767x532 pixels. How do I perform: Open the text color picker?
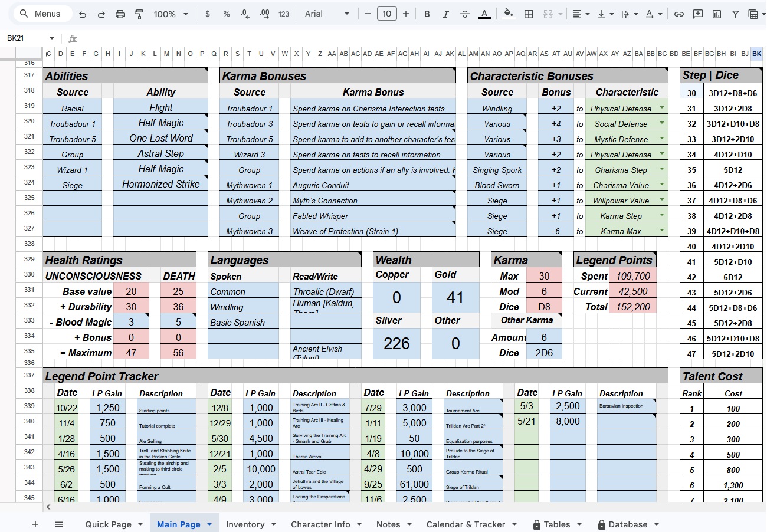point(484,14)
